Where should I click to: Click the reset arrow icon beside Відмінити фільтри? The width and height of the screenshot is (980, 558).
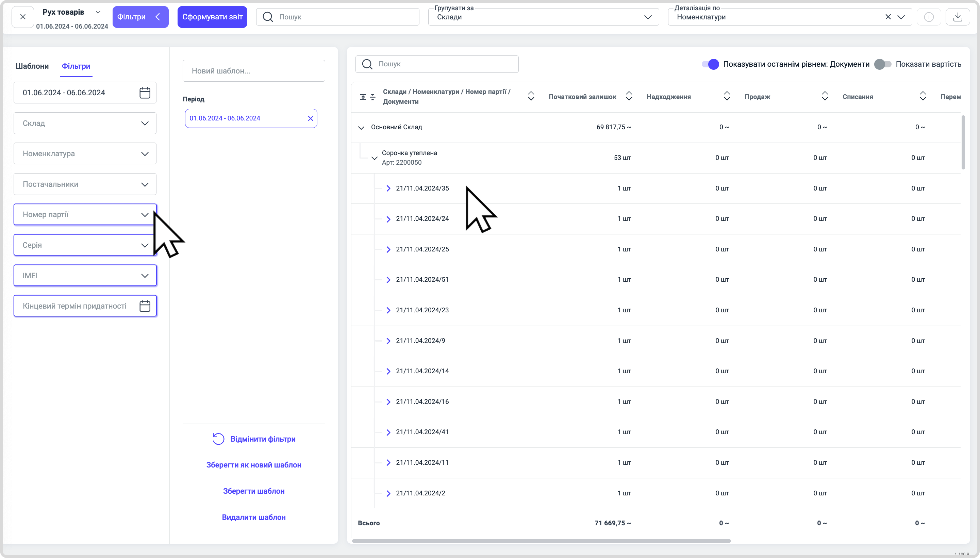[x=218, y=439]
